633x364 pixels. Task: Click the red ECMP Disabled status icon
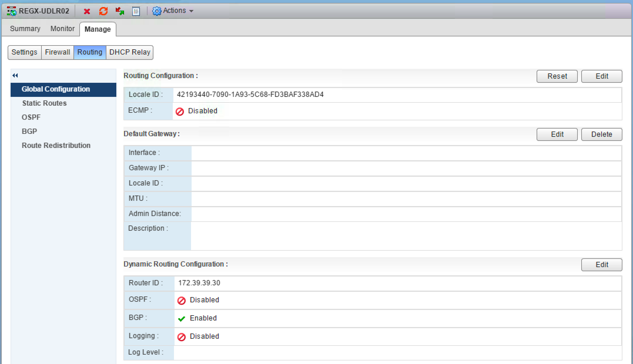coord(180,111)
